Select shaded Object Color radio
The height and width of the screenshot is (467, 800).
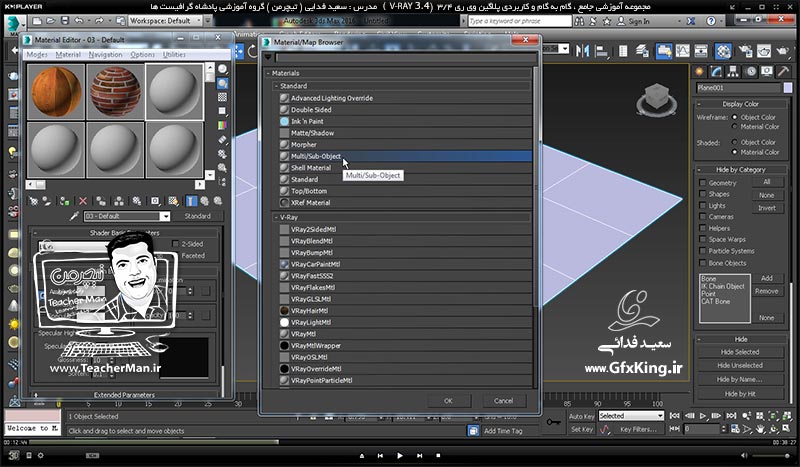pos(735,142)
